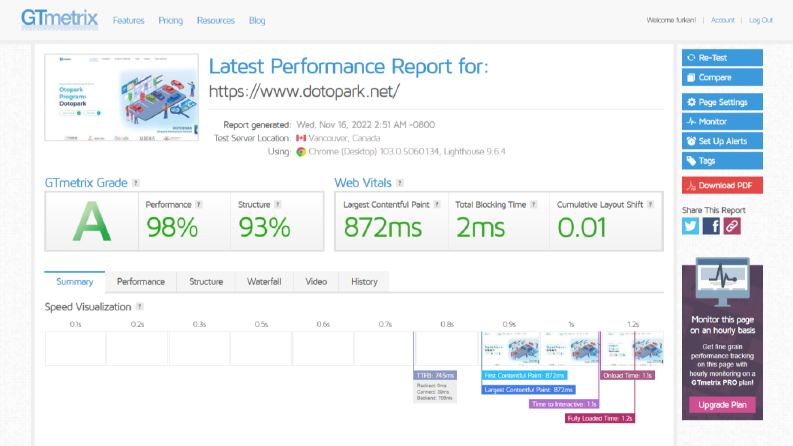Click the grade A letter

click(92, 221)
